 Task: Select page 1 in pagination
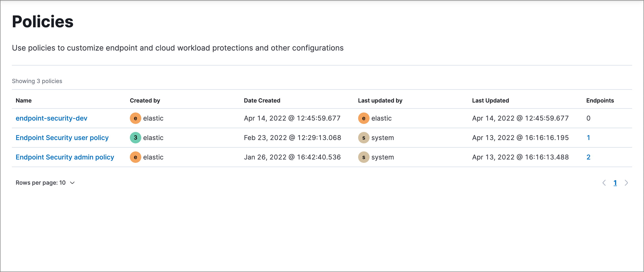pos(615,183)
